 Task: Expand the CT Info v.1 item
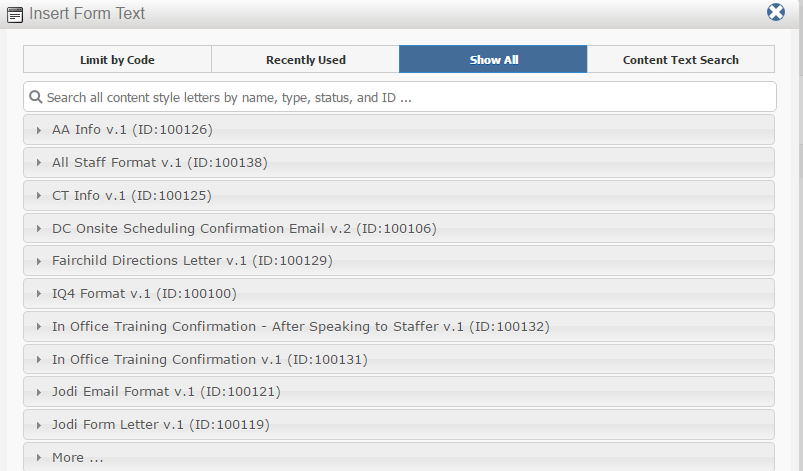point(398,196)
